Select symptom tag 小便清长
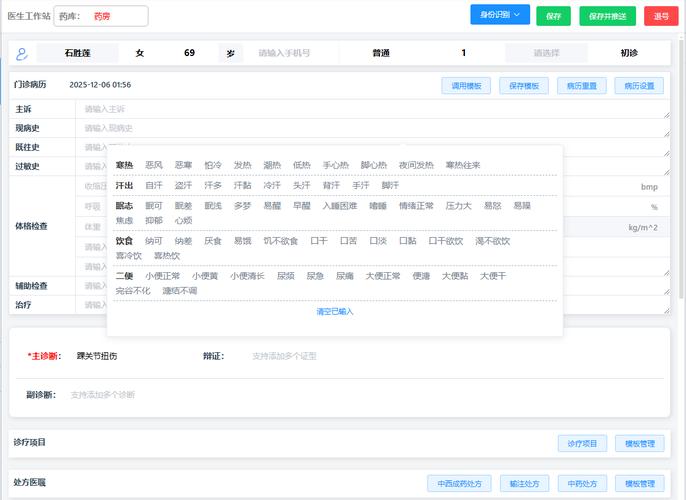686x500 pixels. 247,276
